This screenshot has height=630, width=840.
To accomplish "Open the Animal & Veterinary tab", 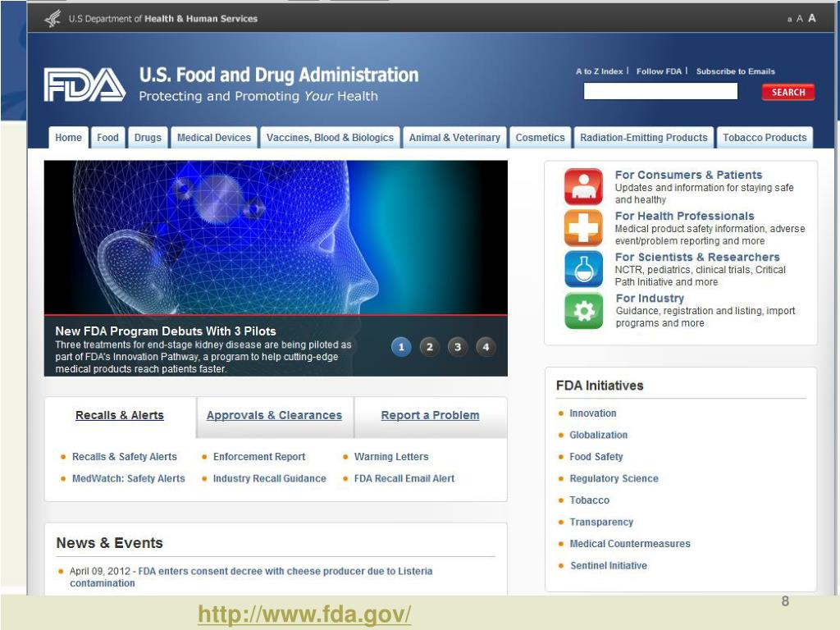I will (x=454, y=138).
